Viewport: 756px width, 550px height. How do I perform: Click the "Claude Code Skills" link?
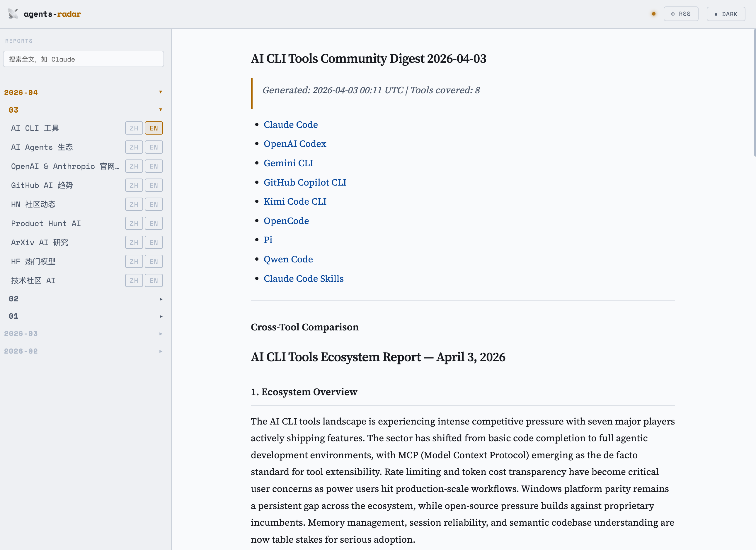(x=304, y=279)
